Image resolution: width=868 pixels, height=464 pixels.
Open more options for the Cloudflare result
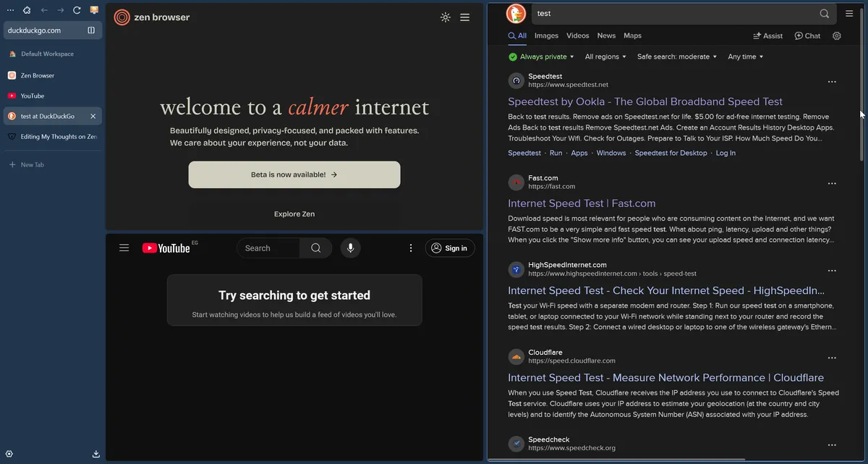pos(832,358)
